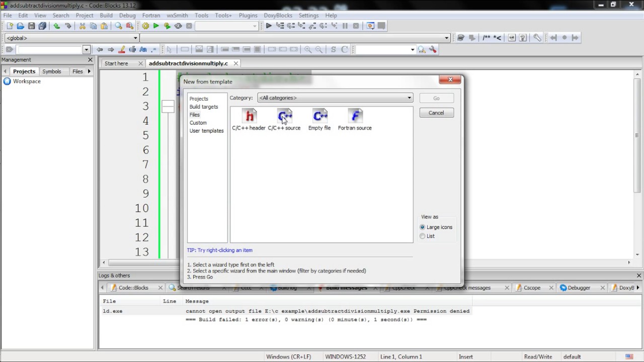Select Build targets wizard type
This screenshot has width=644, height=362.
(204, 107)
